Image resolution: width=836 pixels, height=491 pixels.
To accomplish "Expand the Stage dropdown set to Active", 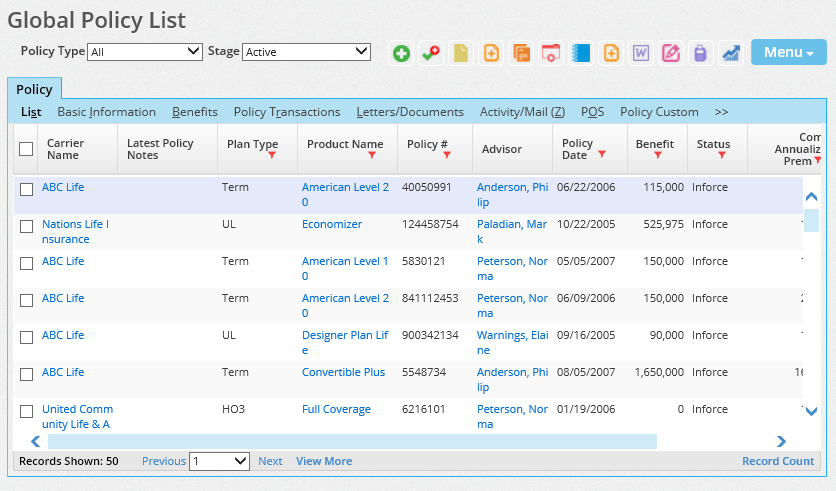I will click(306, 51).
